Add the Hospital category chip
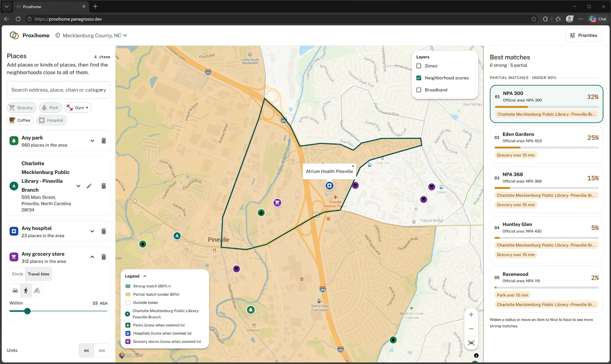This screenshot has height=364, width=611. pos(52,120)
